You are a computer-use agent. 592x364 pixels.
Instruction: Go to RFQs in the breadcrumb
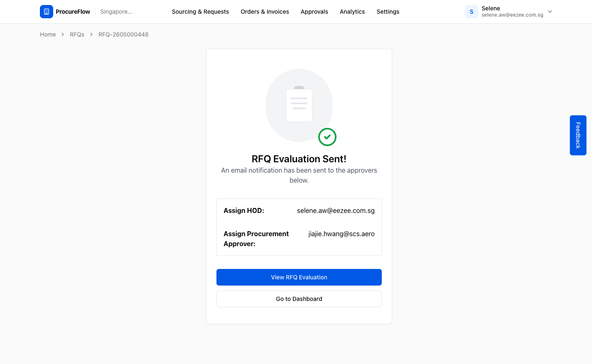point(77,34)
